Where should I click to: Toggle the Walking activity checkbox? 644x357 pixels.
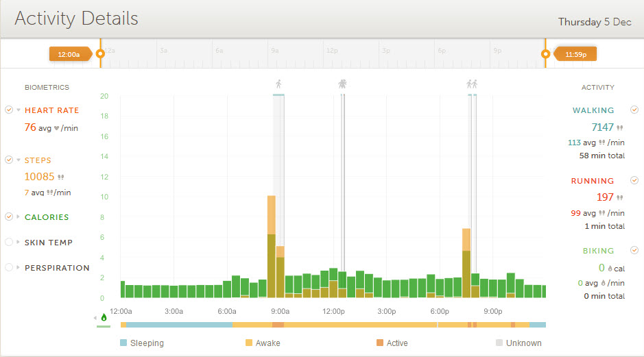(634, 110)
